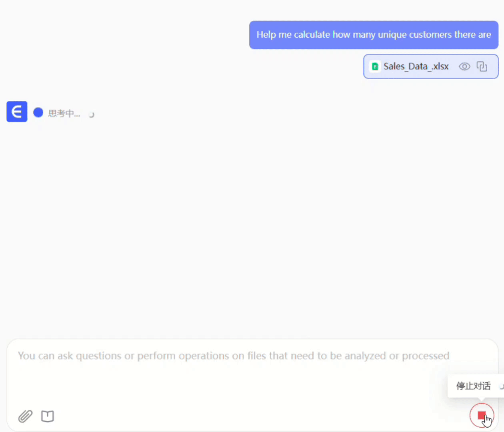Click the spinner next to the 停止对话 tooltip
Screen dimensions: 504x432
[x=501, y=386]
